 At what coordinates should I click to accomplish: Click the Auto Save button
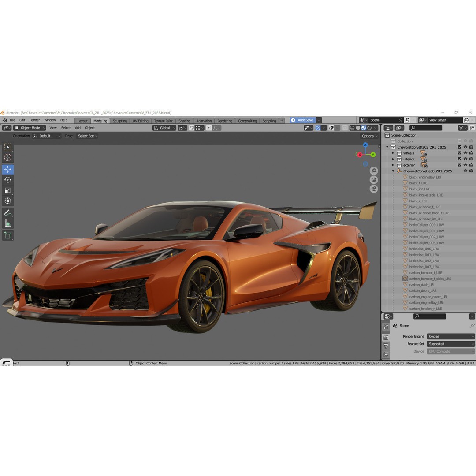tap(303, 120)
